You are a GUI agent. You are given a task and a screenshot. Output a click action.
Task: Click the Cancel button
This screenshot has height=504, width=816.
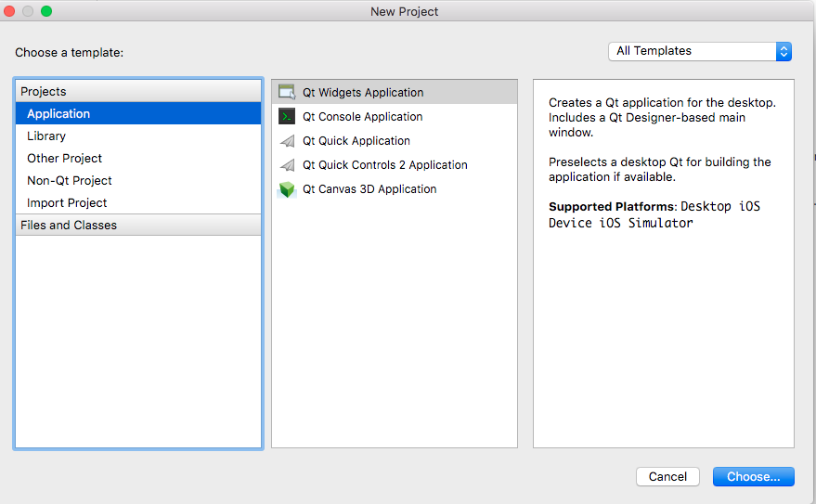(x=667, y=476)
